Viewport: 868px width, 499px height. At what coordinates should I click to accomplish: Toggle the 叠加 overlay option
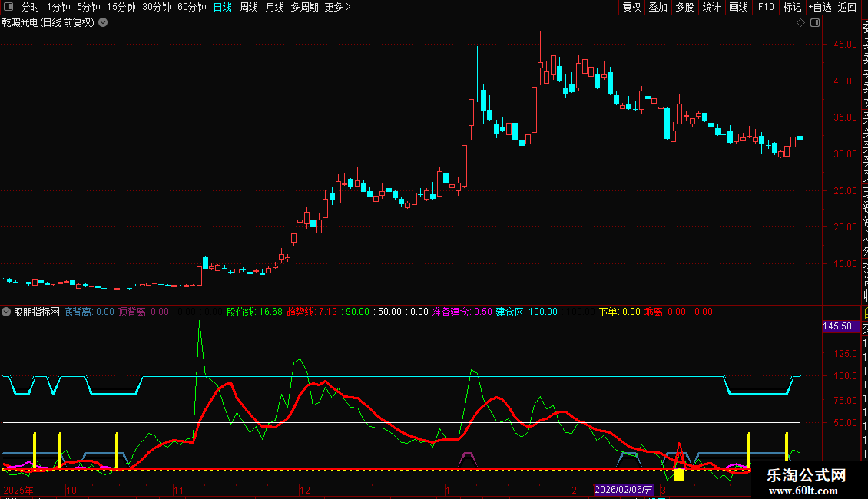(x=658, y=7)
